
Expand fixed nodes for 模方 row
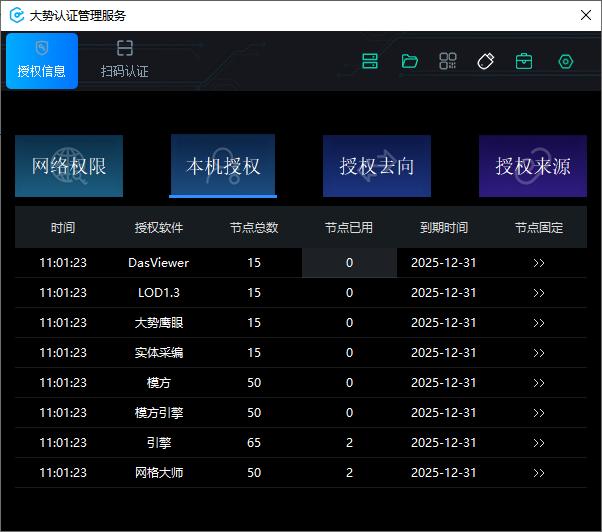[539, 383]
